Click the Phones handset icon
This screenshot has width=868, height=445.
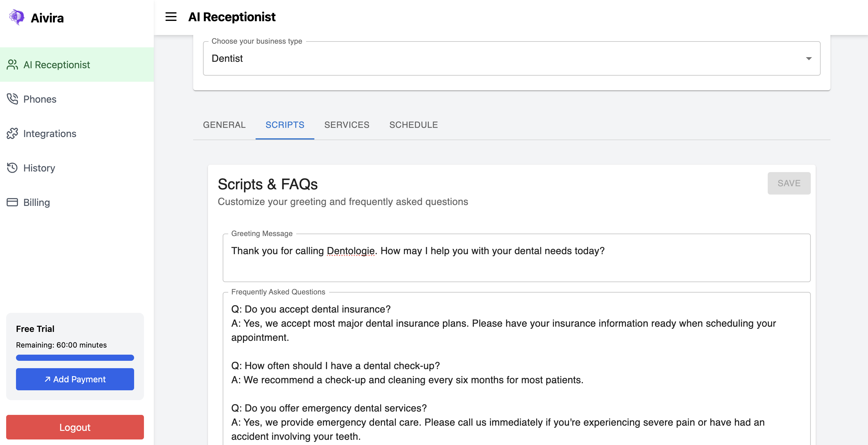tap(12, 99)
